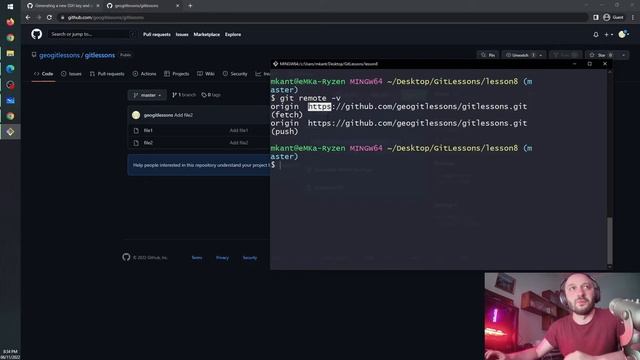Click the file icon in the file1 row
Screen dimensions: 640x360
point(136,131)
